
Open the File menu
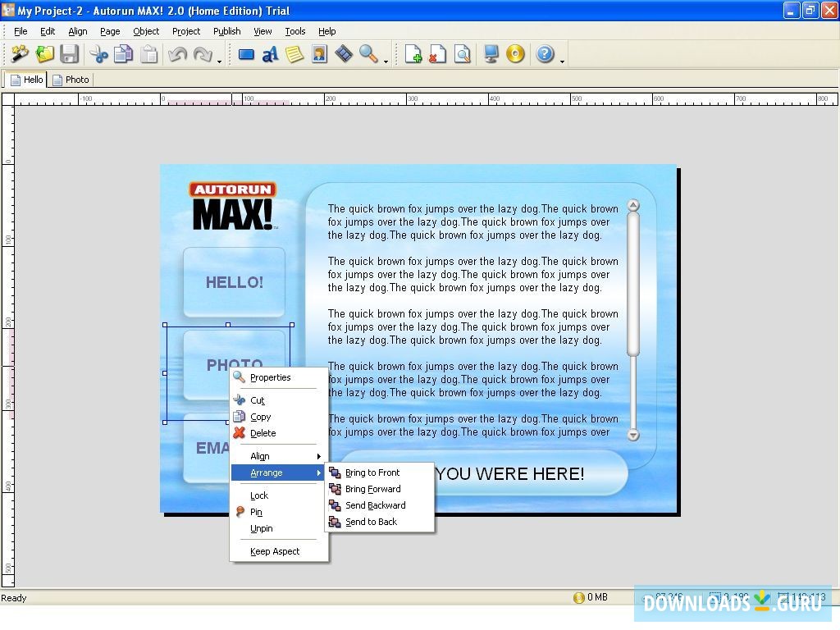(x=21, y=31)
